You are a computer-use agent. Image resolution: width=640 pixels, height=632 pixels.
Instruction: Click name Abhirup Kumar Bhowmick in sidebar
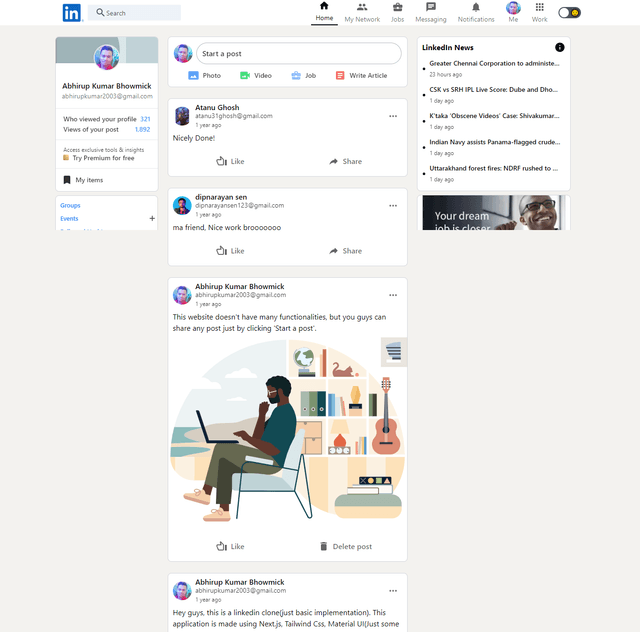(107, 86)
